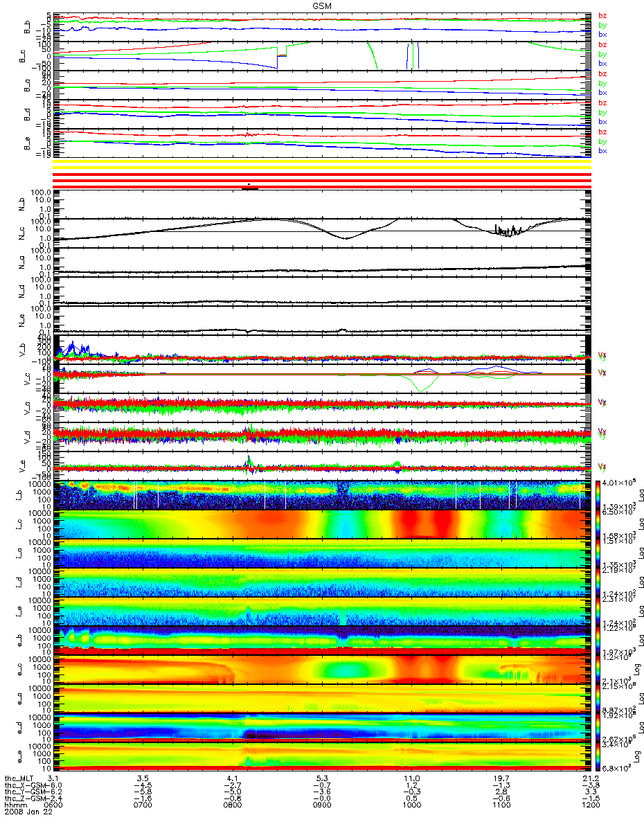Select the MLT value 21.2
The image size is (644, 831).
coord(591,778)
